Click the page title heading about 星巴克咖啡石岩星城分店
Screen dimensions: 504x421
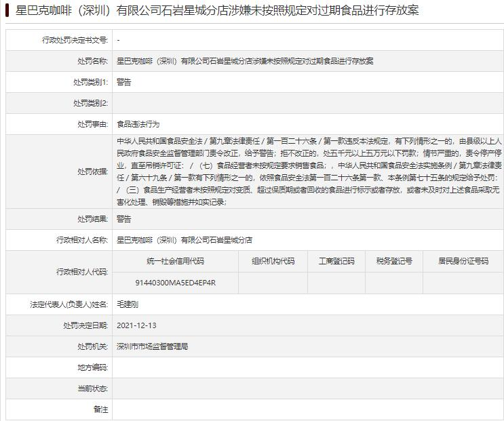pyautogui.click(x=217, y=11)
